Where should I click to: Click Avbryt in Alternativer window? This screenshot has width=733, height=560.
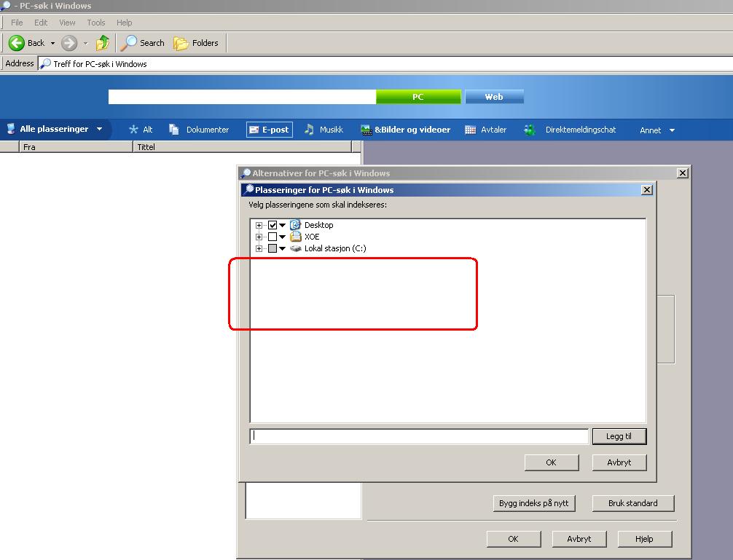point(579,538)
